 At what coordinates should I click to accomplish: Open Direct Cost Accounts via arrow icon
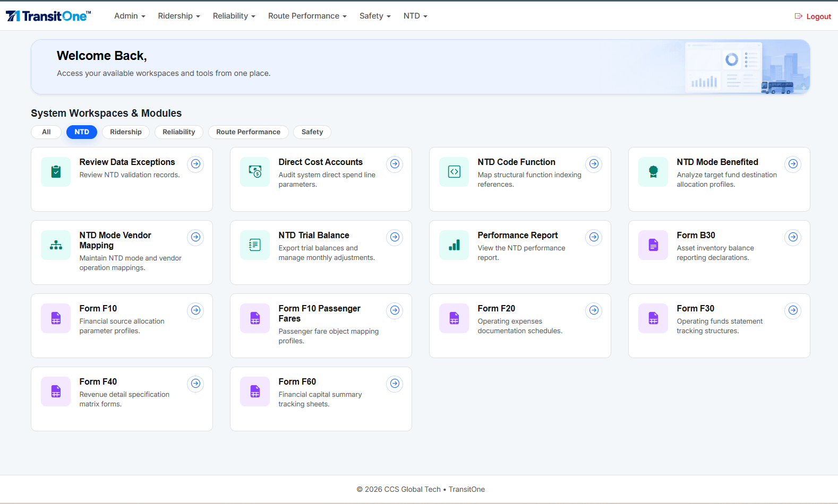395,164
